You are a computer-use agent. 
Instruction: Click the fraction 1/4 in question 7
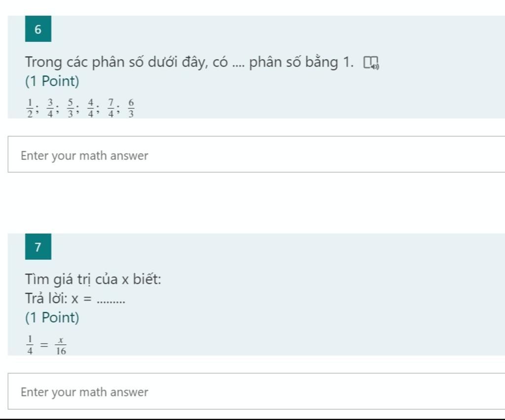coord(30,346)
